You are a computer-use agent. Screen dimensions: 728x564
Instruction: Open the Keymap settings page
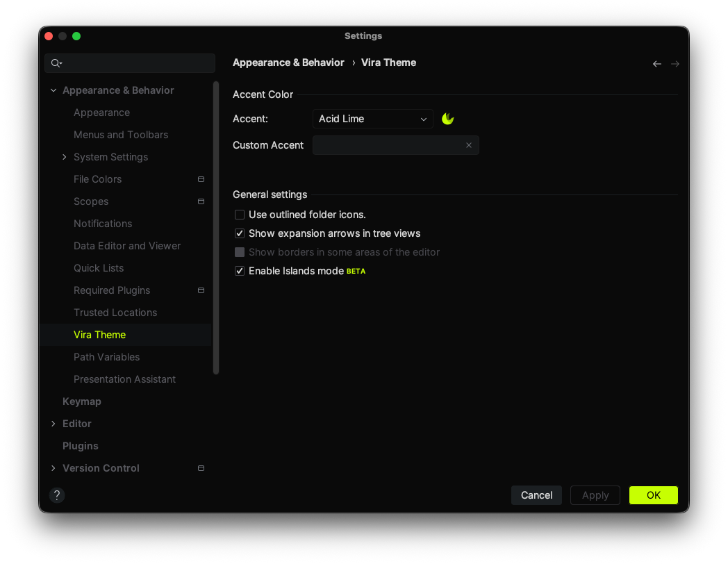[x=82, y=401]
